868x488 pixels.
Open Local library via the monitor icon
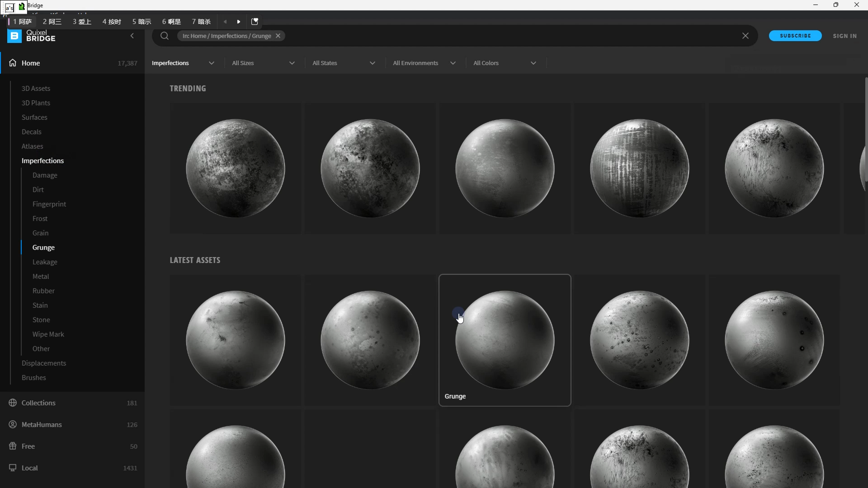pos(13,468)
